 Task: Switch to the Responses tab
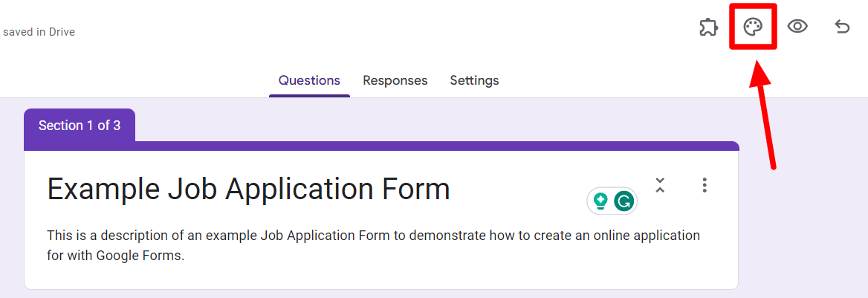[395, 81]
